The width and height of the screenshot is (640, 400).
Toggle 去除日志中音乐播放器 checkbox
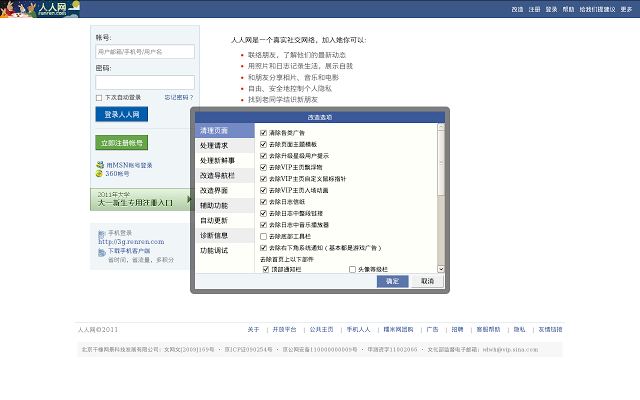pos(263,224)
